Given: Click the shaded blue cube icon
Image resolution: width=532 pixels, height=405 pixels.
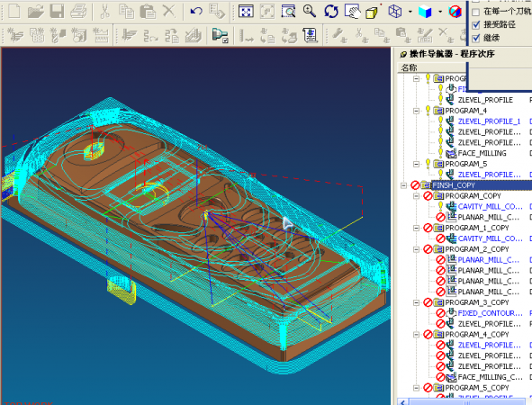Looking at the screenshot, I should [x=425, y=12].
